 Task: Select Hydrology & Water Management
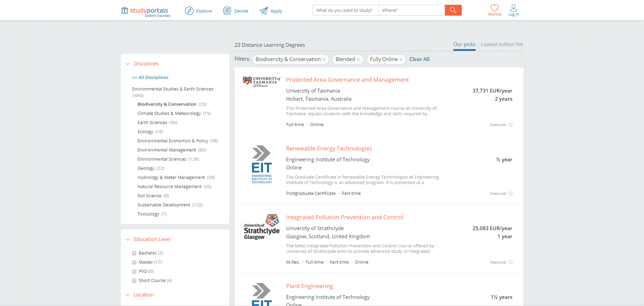171,177
